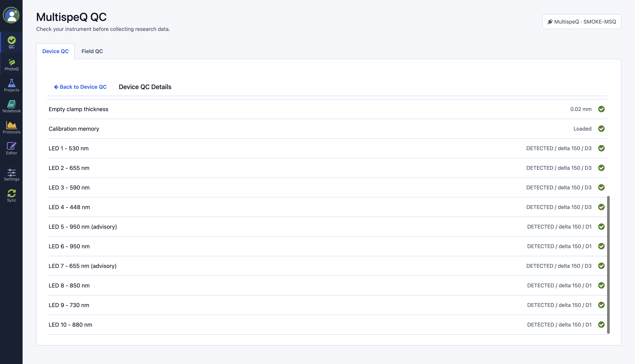The image size is (635, 364).
Task: Launch the Editor from the sidebar
Action: 12,148
